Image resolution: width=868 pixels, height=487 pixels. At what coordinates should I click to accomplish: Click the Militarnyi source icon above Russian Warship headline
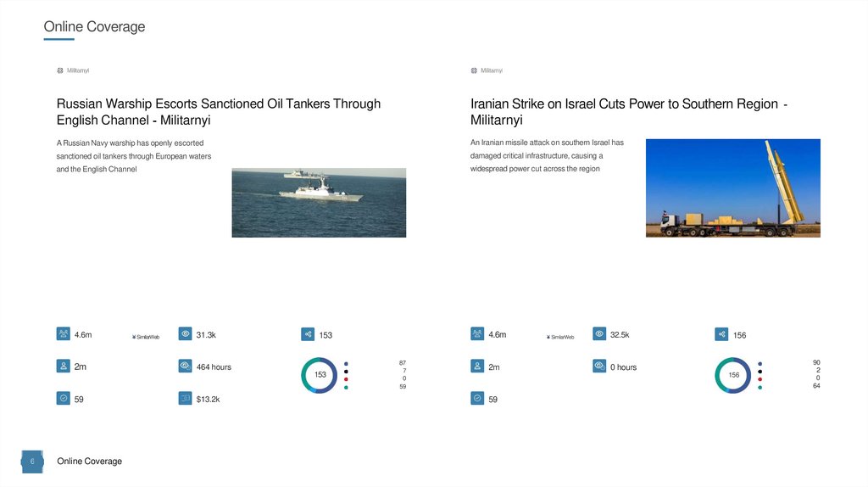click(x=60, y=70)
